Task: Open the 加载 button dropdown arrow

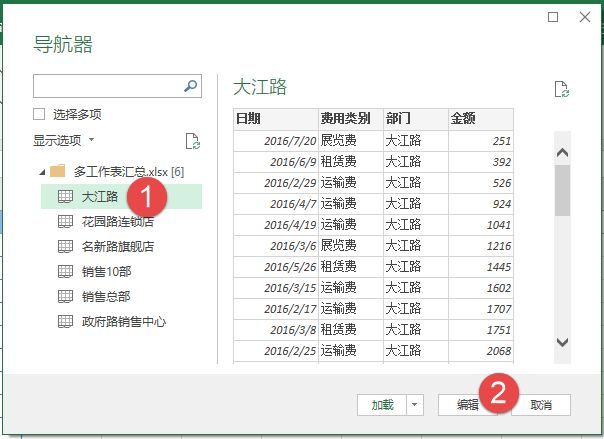Action: coord(414,405)
